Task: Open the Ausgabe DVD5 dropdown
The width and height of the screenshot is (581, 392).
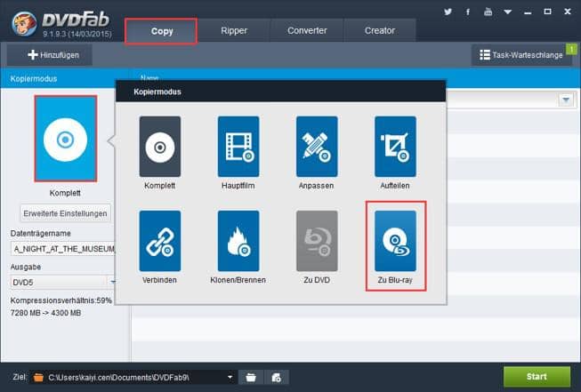Action: point(63,283)
